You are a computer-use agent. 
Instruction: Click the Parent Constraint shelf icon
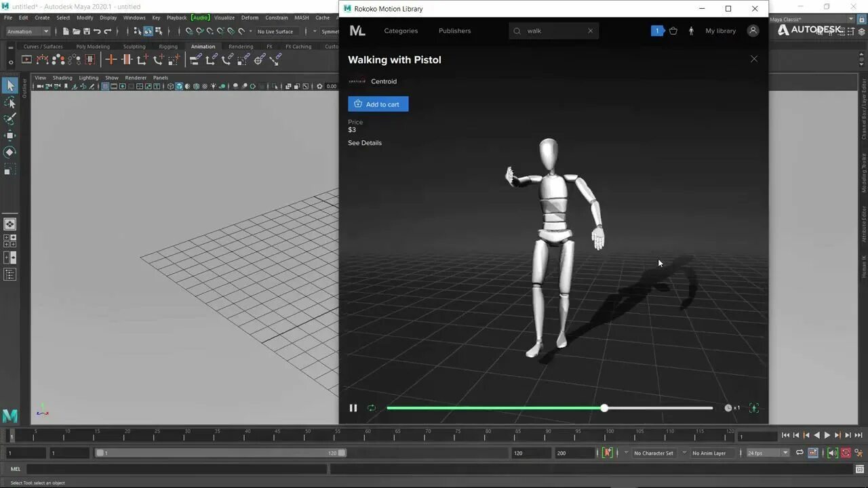(x=195, y=60)
